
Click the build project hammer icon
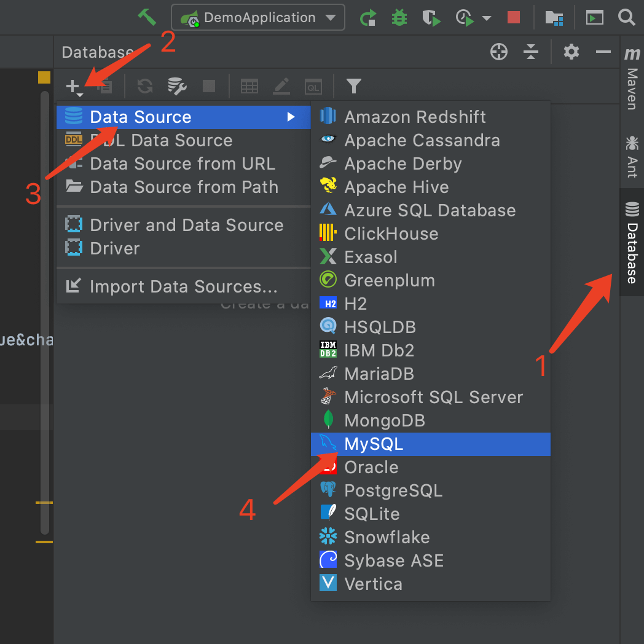point(146,17)
